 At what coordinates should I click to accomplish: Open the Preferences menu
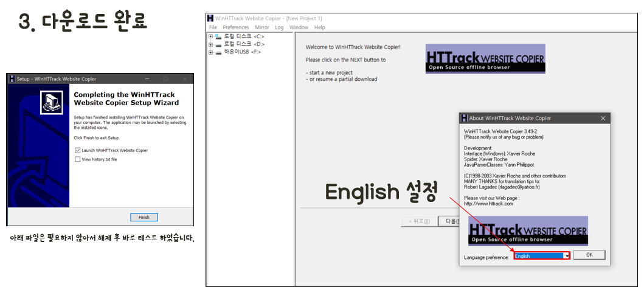pos(236,27)
